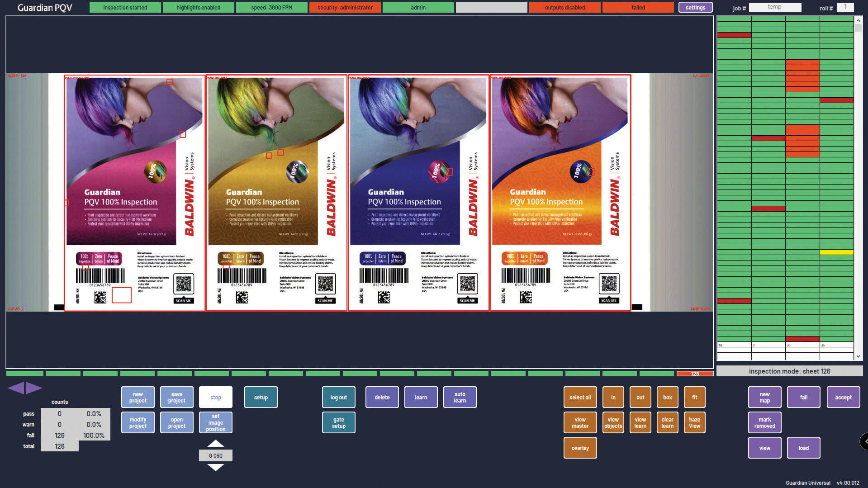Screen dimensions: 868x488
Task: Log out with the log out button
Action: [339, 397]
